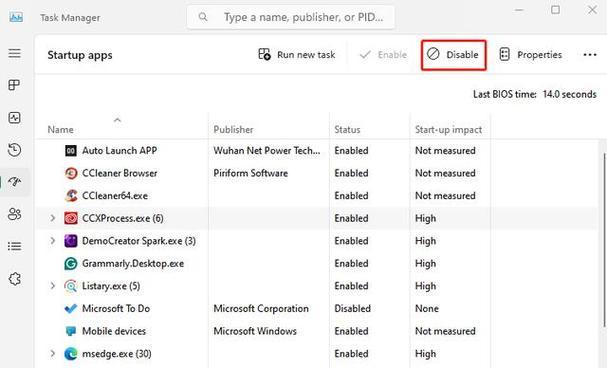The image size is (607, 368).
Task: Open the three-dots more options menu
Action: tap(590, 55)
